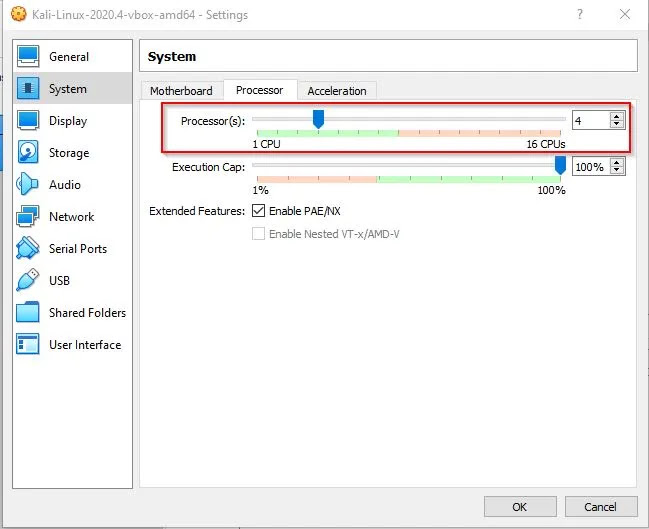This screenshot has width=649, height=529.
Task: Close the Settings dialog window
Action: 625,14
